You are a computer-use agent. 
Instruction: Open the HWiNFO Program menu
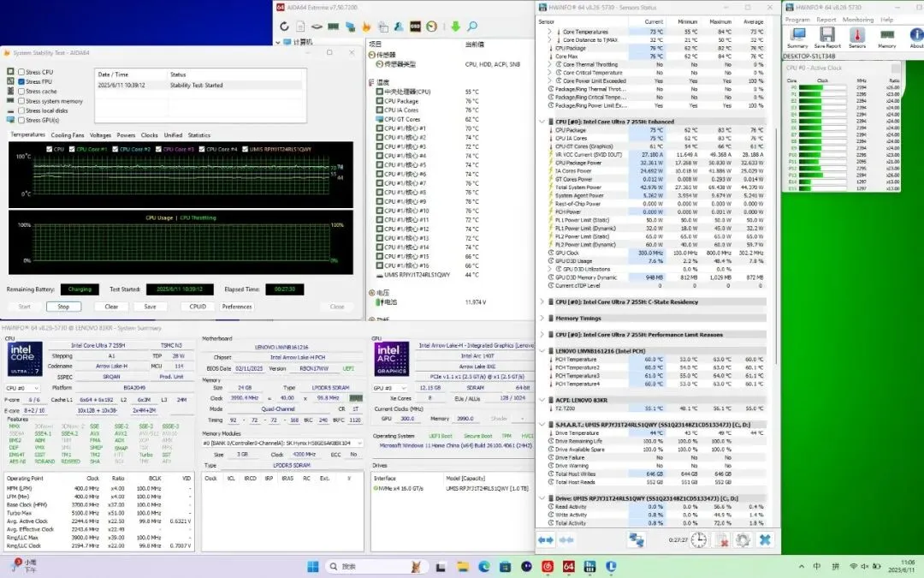797,20
